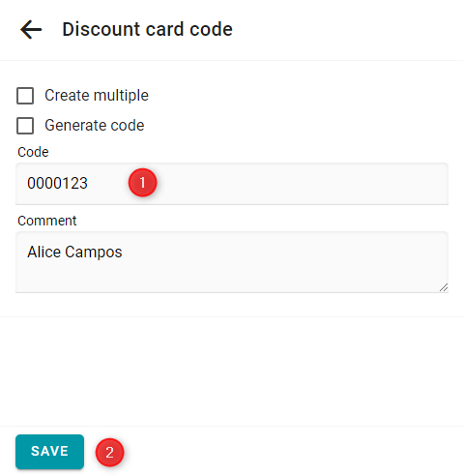Click the red number 1 marker badge
The width and height of the screenshot is (463, 476).
coord(142,183)
